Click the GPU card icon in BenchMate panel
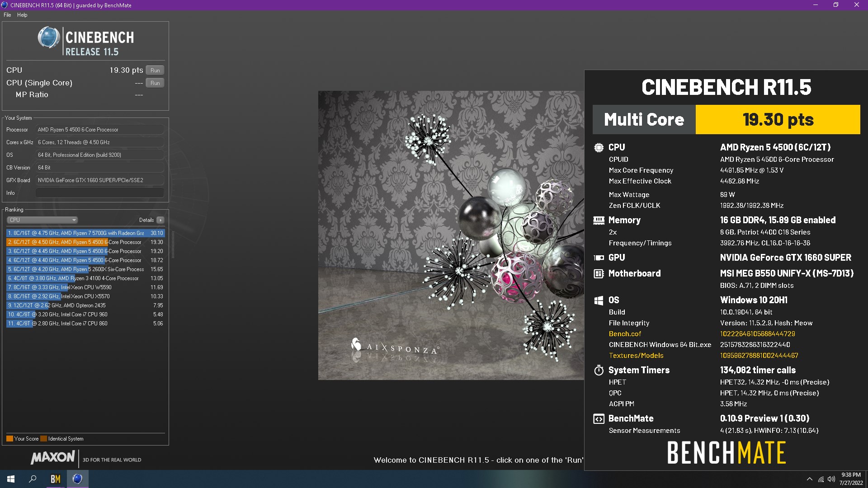Viewport: 868px width, 488px height. [x=599, y=258]
